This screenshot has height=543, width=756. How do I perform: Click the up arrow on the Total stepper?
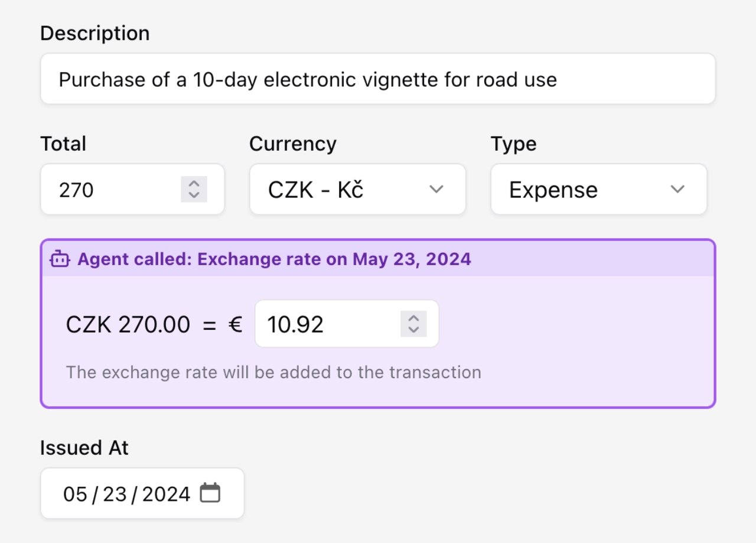pyautogui.click(x=195, y=183)
